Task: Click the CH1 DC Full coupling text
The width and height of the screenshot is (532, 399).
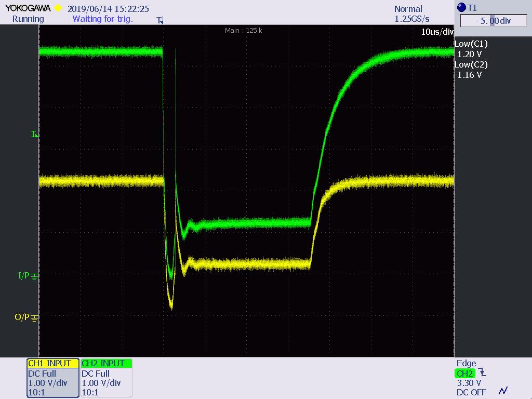Action: pos(42,374)
